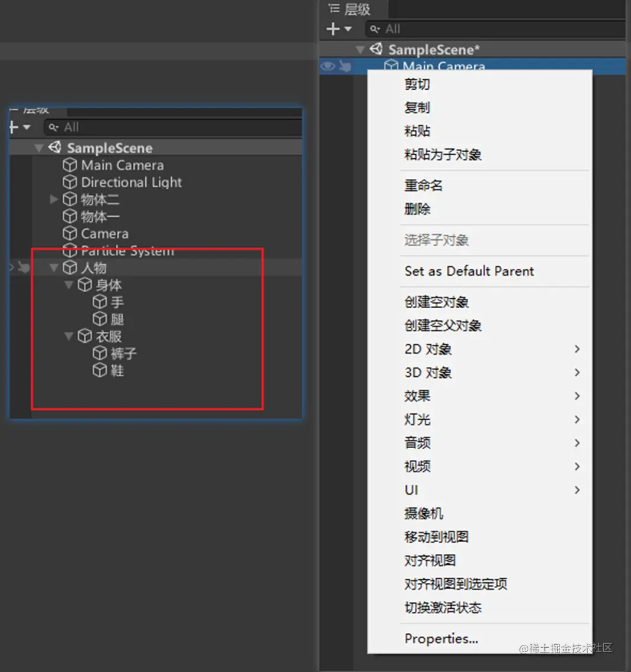Open the 灯光 submenu
631x672 pixels.
480,420
